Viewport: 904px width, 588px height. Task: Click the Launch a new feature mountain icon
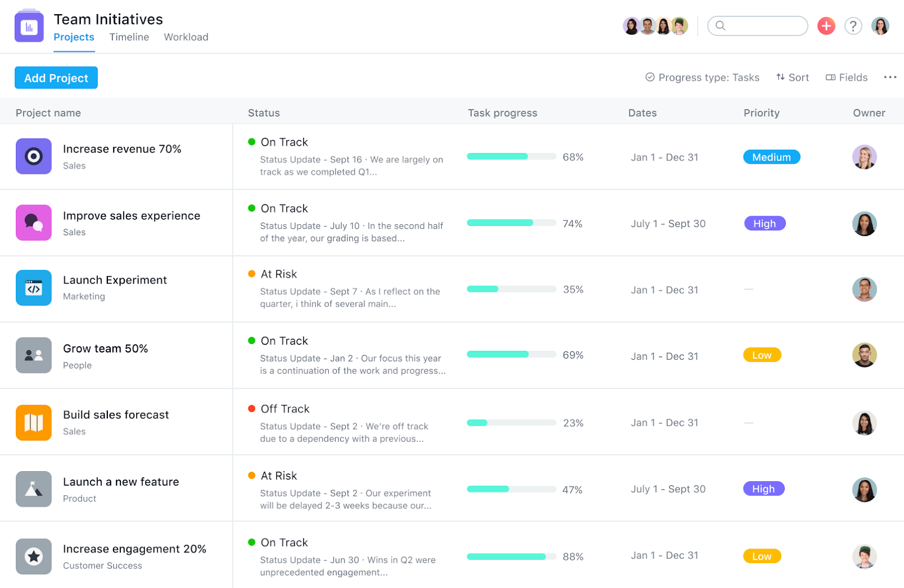33,489
